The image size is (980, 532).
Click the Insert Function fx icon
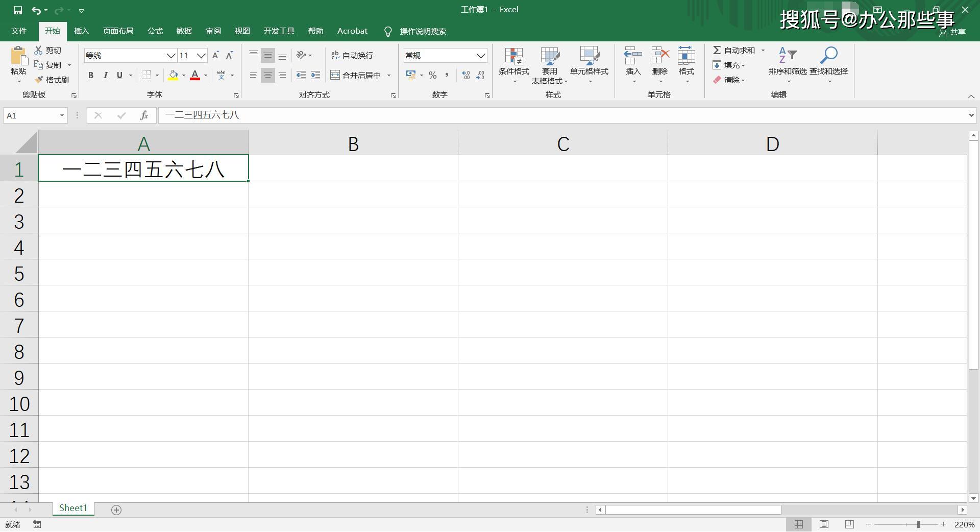(144, 115)
